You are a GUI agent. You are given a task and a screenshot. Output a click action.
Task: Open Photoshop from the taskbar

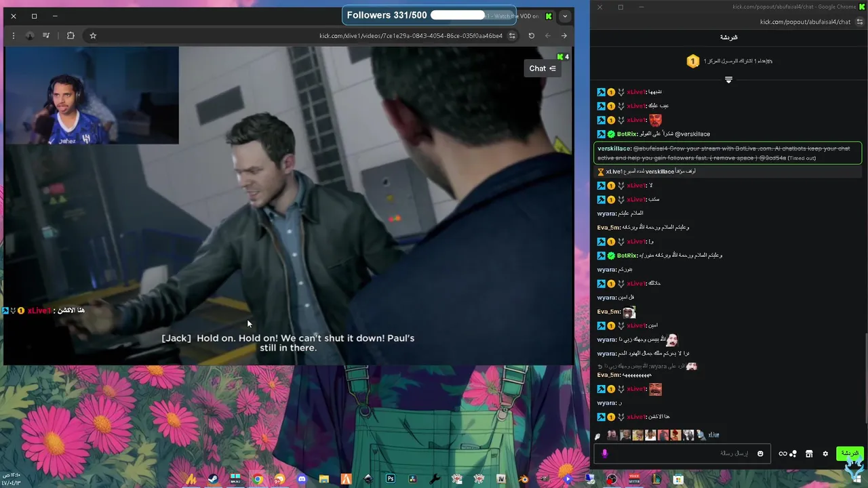(x=391, y=479)
